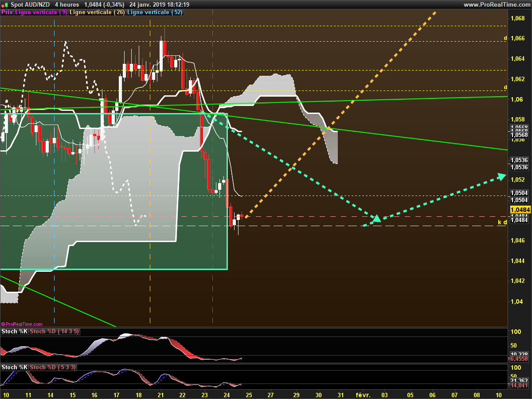
Task: Open the Ligne verticale (9) label
Action: coord(41,12)
